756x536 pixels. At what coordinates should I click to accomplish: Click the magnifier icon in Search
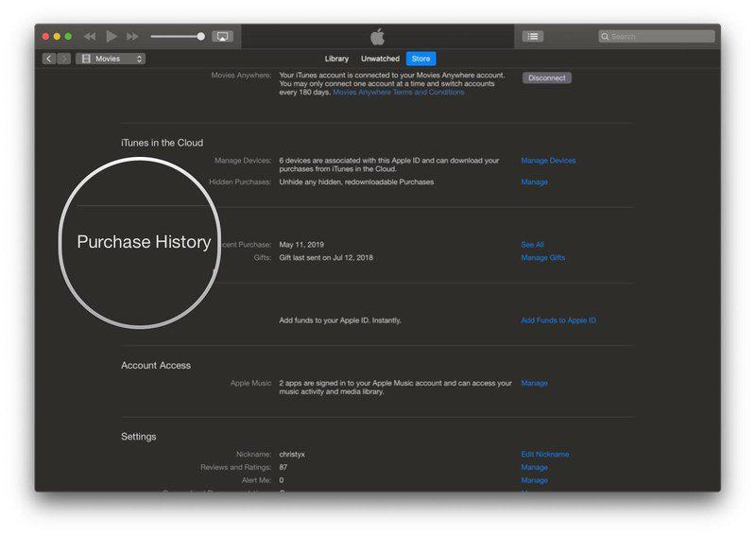click(605, 36)
